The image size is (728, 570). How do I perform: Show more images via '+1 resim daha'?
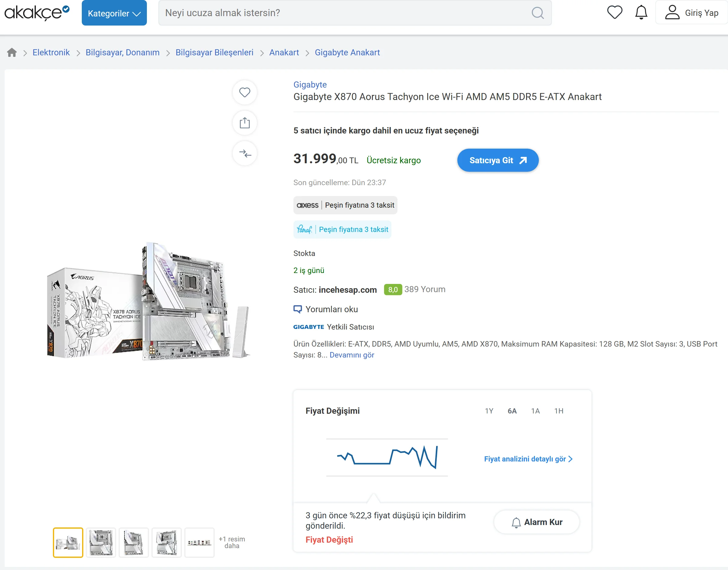click(x=232, y=542)
